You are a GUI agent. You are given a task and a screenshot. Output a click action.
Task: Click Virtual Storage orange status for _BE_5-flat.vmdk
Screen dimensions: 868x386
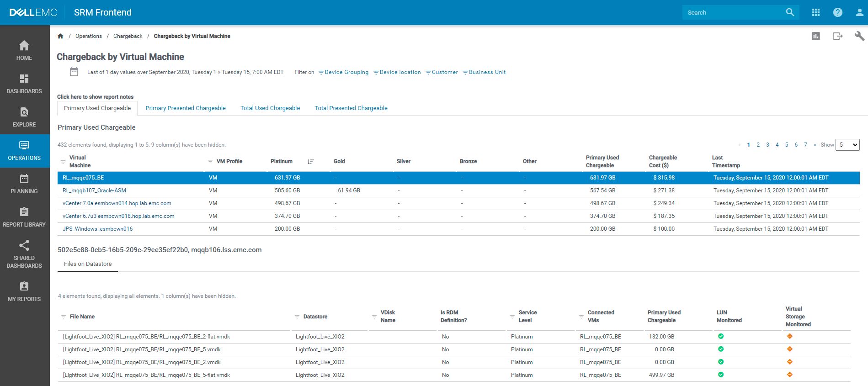click(x=790, y=375)
